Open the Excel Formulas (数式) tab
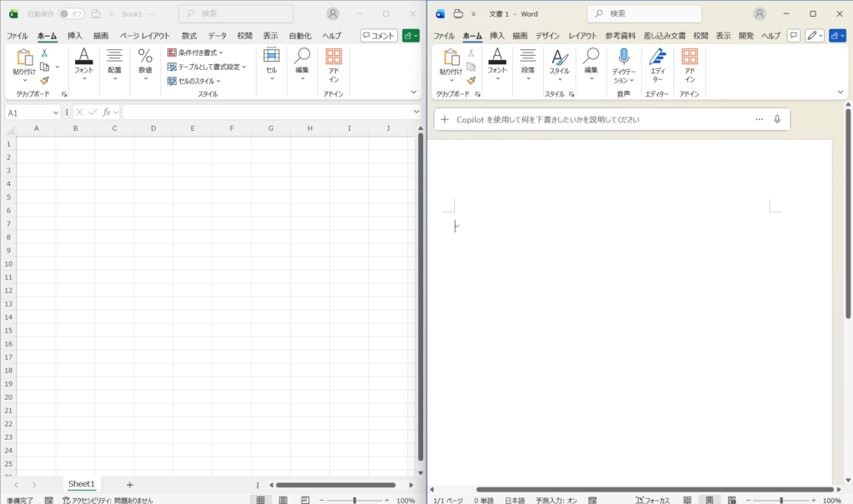Screen dimensions: 853x504 tap(189, 36)
